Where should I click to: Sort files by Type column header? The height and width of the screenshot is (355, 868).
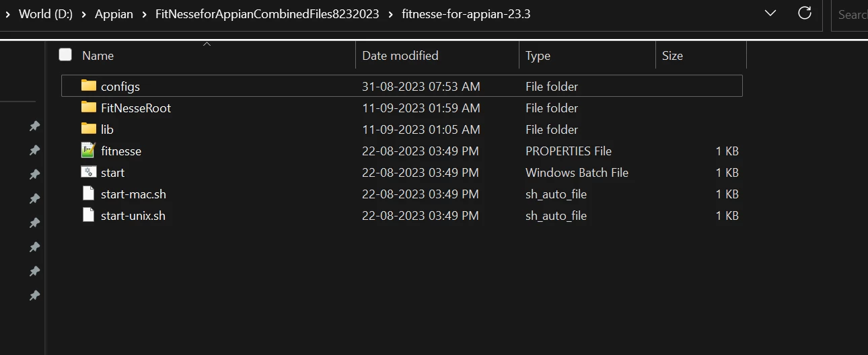click(x=538, y=56)
